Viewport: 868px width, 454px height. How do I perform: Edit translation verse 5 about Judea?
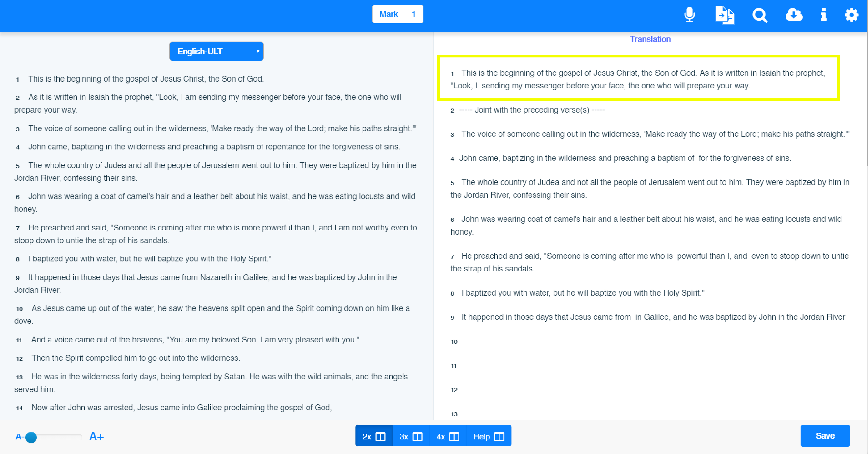click(x=650, y=189)
